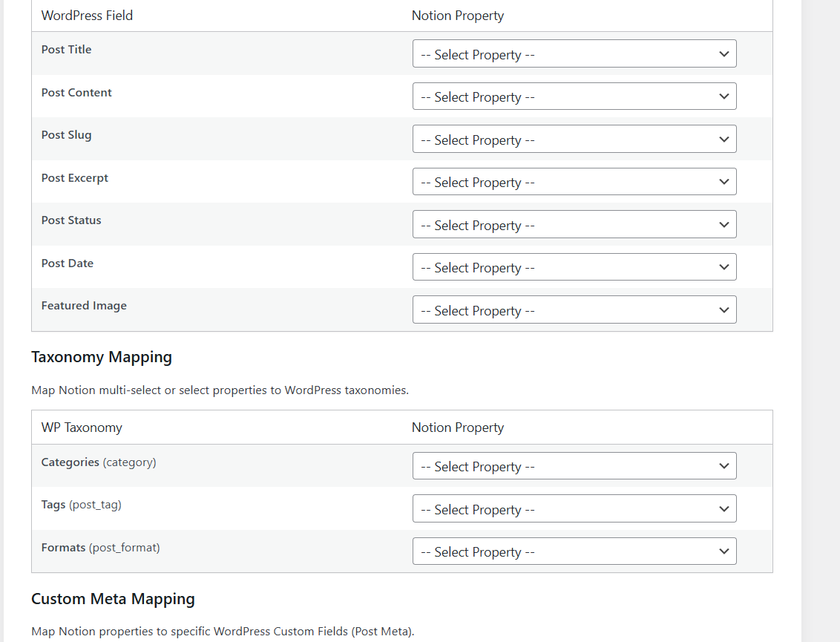Click the Notion Property column header
The image size is (840, 642).
pyautogui.click(x=458, y=15)
